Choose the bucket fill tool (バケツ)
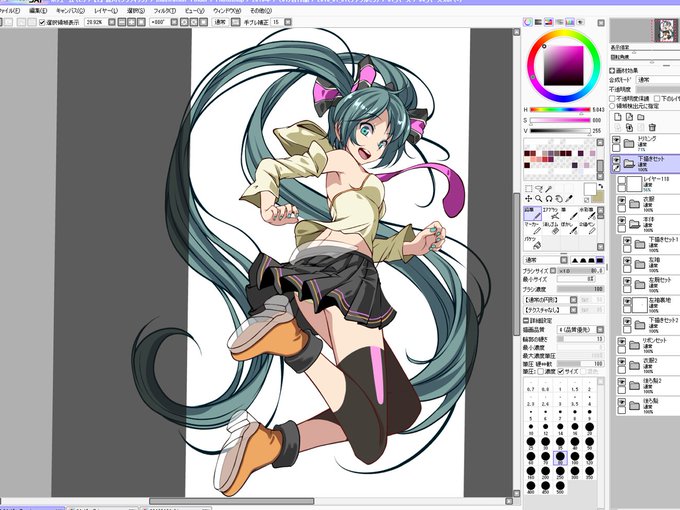This screenshot has width=680, height=510. [x=532, y=243]
